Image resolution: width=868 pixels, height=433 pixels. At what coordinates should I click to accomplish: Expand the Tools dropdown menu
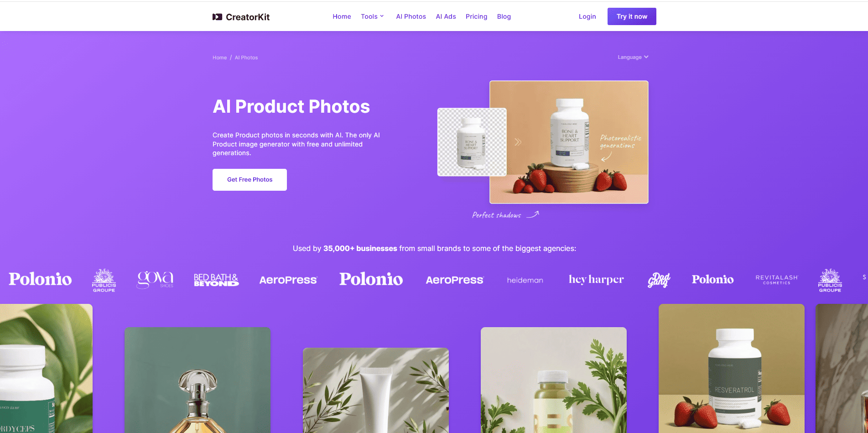(372, 16)
